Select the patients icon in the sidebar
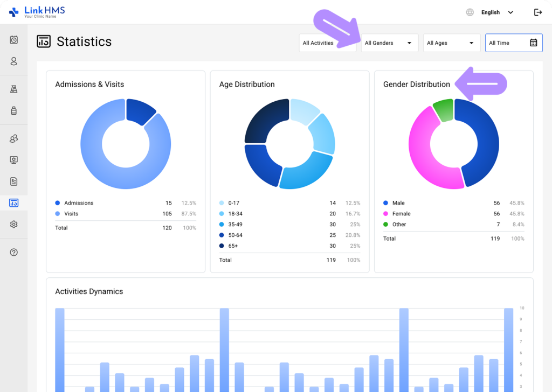The height and width of the screenshot is (392, 552). click(x=13, y=61)
